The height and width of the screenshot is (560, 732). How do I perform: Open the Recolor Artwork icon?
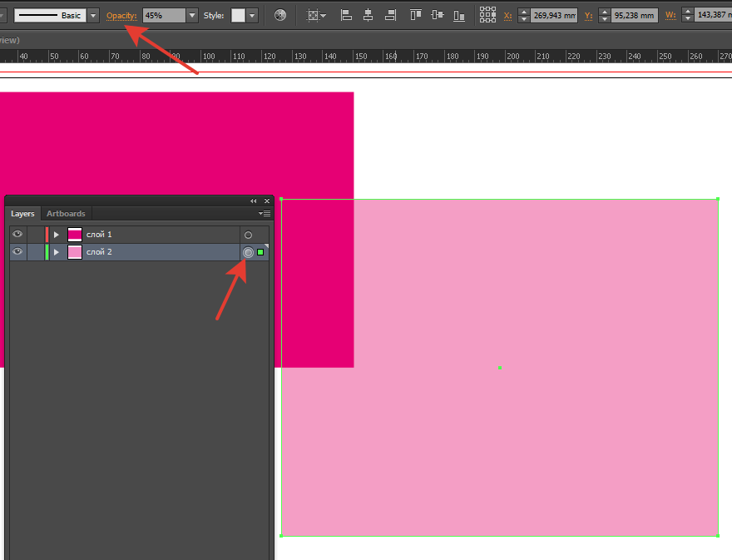coord(280,16)
